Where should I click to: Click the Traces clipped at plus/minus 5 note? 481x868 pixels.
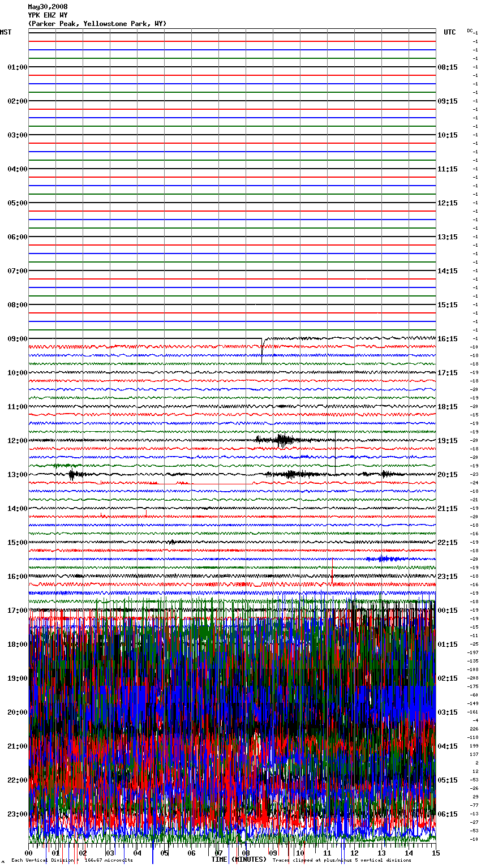coord(342,861)
